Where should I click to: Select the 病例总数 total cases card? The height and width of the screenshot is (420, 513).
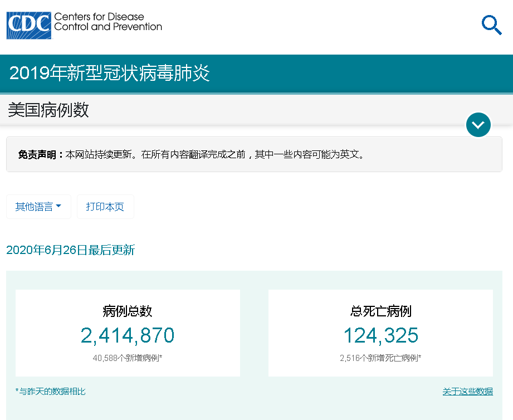point(127,333)
